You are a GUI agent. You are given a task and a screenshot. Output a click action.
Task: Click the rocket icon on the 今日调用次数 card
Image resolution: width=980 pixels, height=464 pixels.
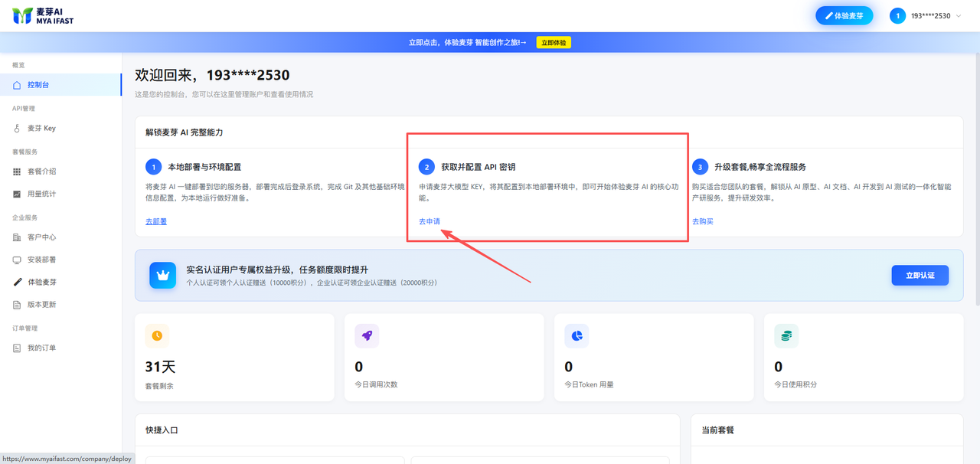point(367,335)
